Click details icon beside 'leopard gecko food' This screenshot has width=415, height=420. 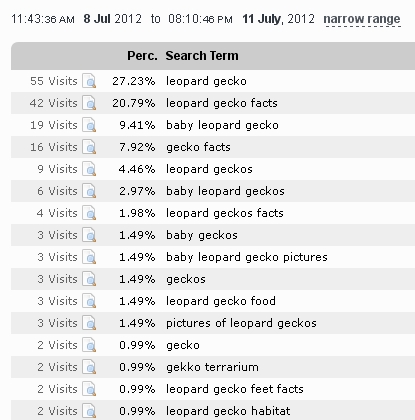pos(89,301)
